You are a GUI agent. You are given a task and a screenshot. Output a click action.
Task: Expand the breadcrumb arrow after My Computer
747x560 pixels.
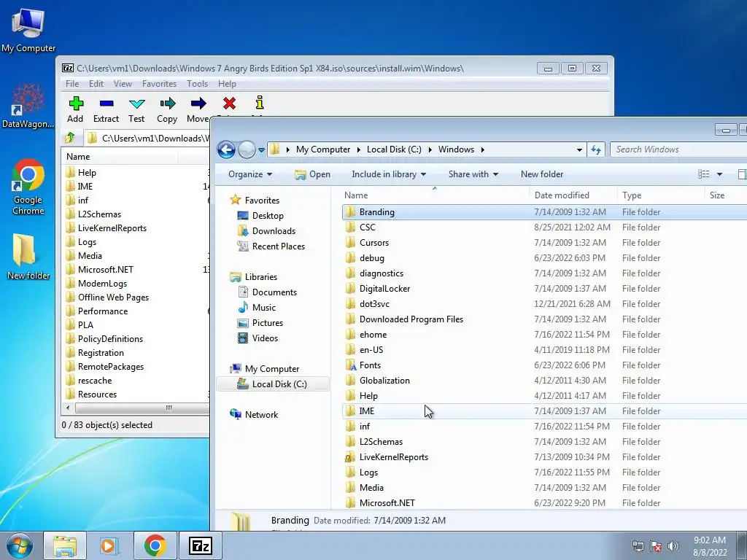tap(358, 149)
